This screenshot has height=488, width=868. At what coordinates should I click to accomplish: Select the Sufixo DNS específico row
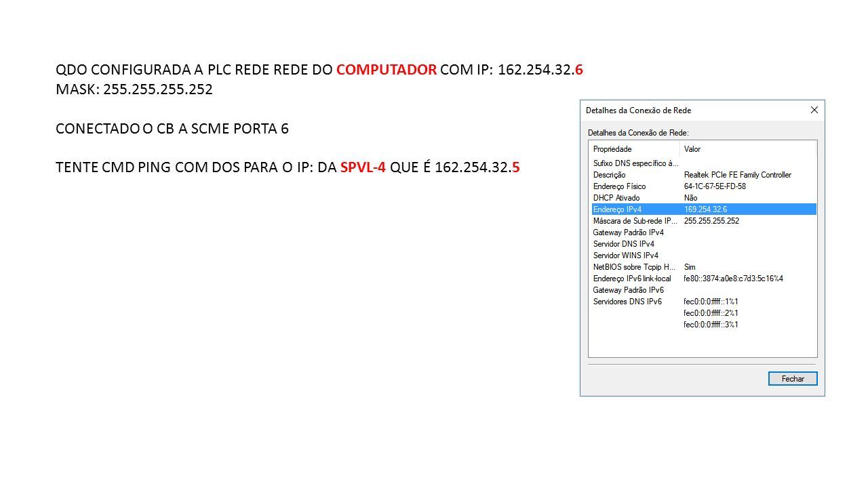704,163
